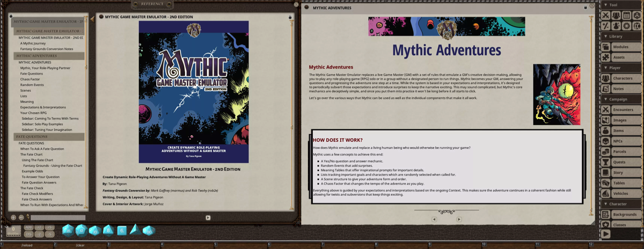Open 'Chaos Factor' in the index

coord(30,79)
